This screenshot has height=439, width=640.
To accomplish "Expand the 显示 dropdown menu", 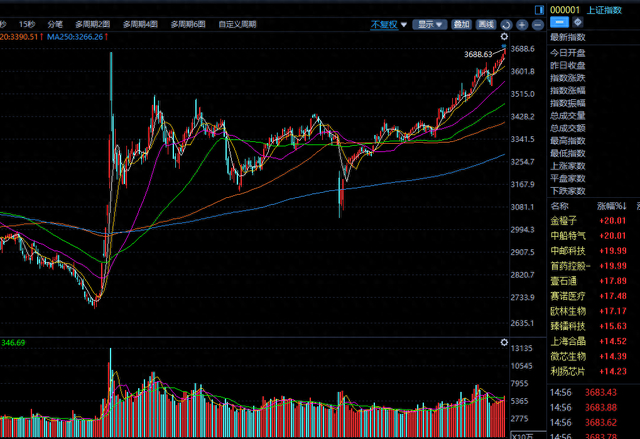I will click(x=430, y=24).
